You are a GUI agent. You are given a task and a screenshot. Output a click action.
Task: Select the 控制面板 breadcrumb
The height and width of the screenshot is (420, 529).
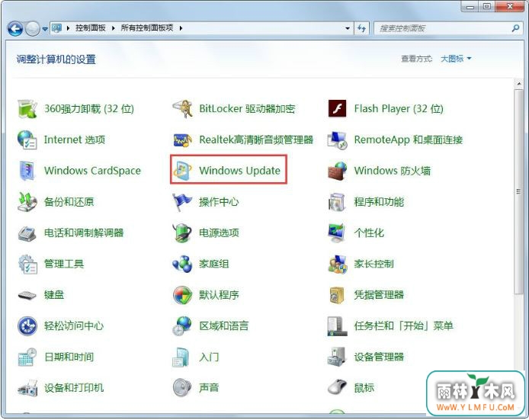[91, 28]
